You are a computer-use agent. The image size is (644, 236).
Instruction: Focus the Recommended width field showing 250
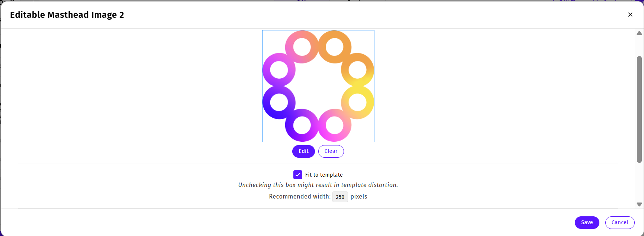340,197
